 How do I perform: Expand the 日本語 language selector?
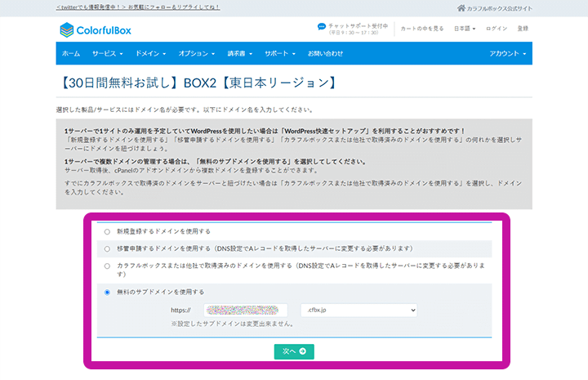coord(464,29)
